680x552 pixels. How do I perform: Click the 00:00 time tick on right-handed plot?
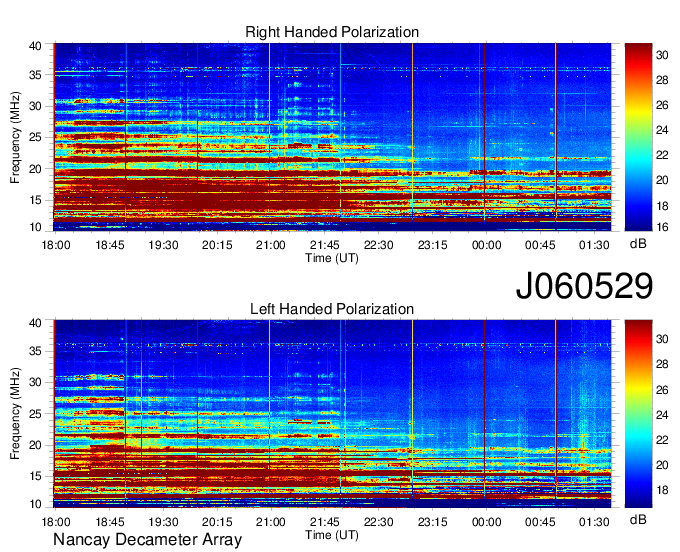[486, 245]
